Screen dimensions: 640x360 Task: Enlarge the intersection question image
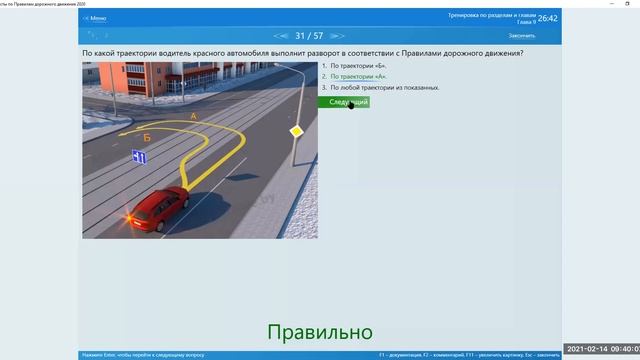[200, 150]
